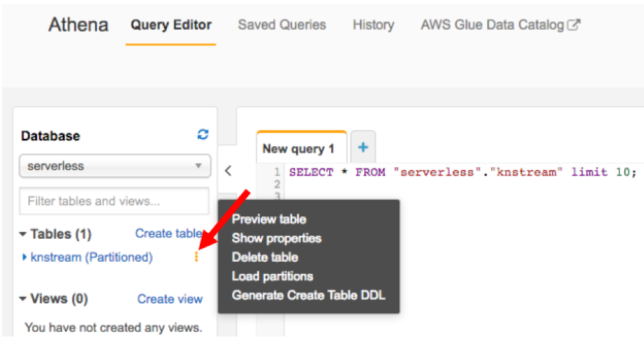Image resolution: width=644 pixels, height=359 pixels.
Task: Collapse the left sidebar panel
Action: point(227,171)
